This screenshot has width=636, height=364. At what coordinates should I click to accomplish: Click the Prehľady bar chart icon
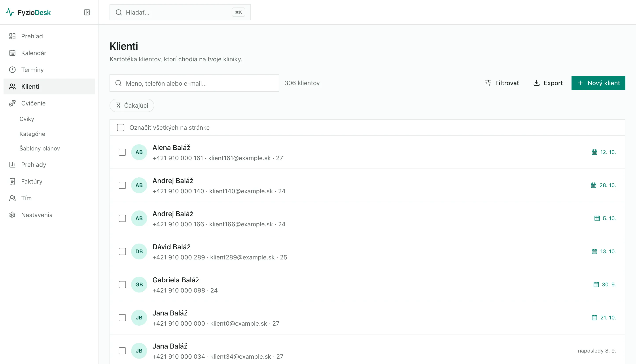coord(12,165)
